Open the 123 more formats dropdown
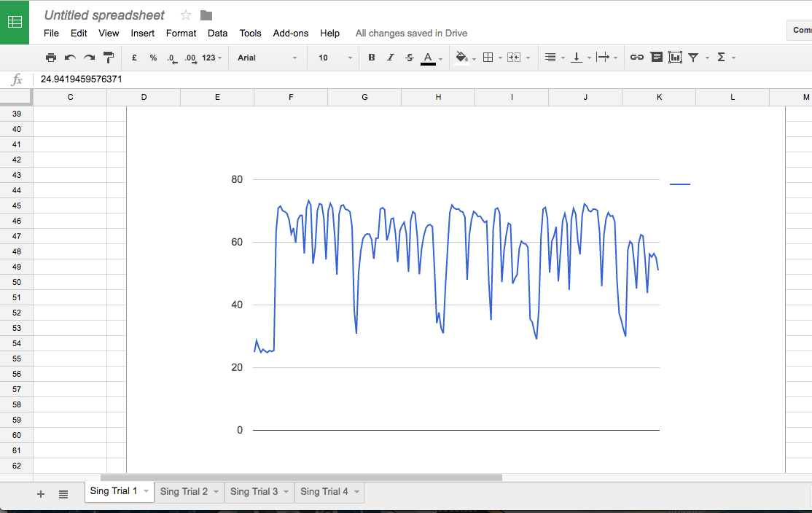Viewport: 812px width, 513px height. 212,58
